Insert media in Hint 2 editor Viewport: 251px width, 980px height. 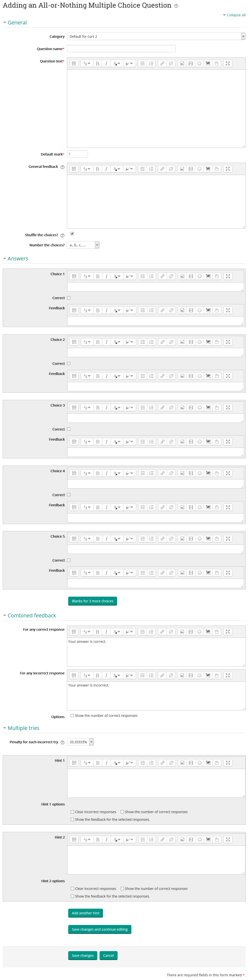coord(191,840)
